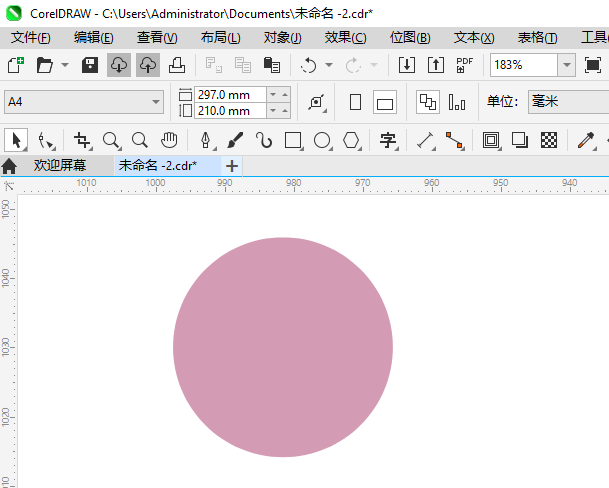Click the ruler origin corner icon

(9, 186)
